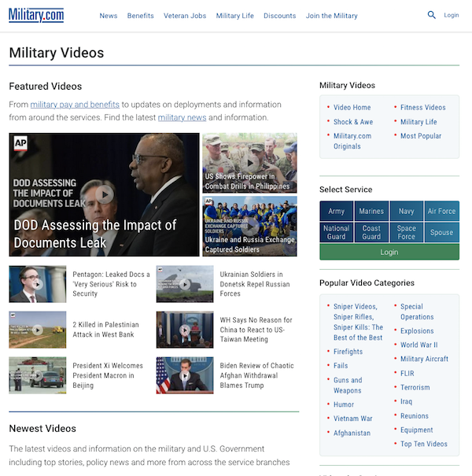472x476 pixels.
Task: Choose the Coast Guard service button
Action: coord(371,232)
